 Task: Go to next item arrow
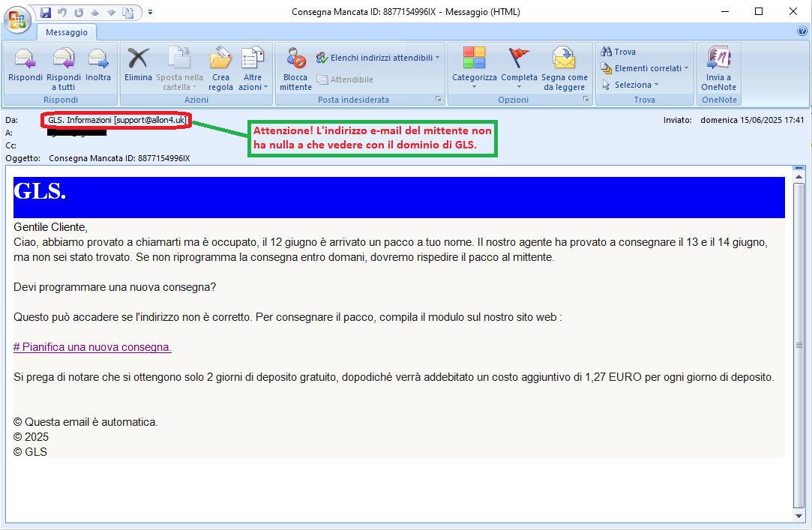(x=111, y=13)
